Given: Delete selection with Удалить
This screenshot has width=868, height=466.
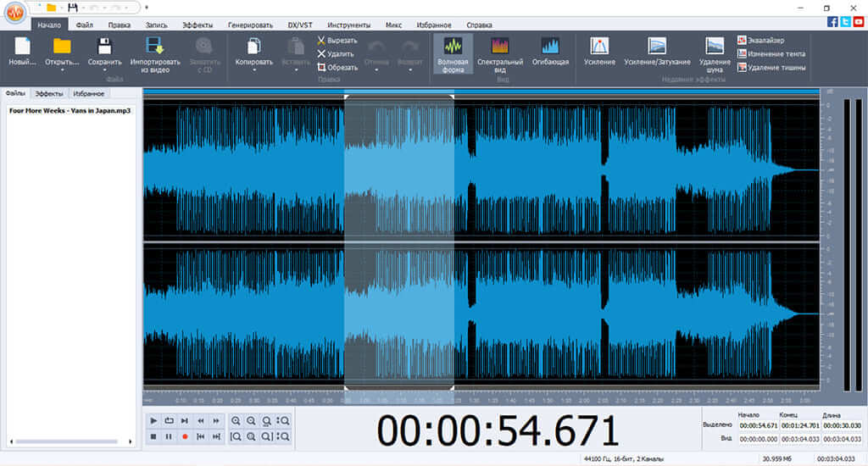Looking at the screenshot, I should coord(336,54).
